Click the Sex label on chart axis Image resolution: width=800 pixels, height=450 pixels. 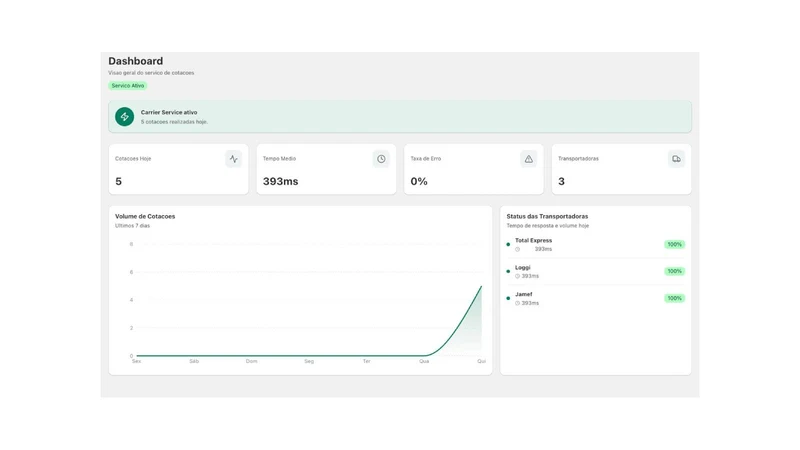coord(136,361)
